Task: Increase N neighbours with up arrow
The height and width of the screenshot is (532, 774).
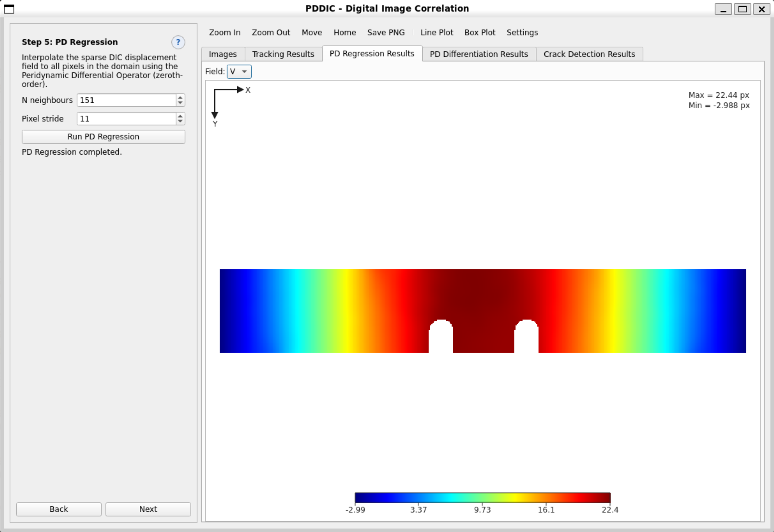Action: tap(180, 97)
